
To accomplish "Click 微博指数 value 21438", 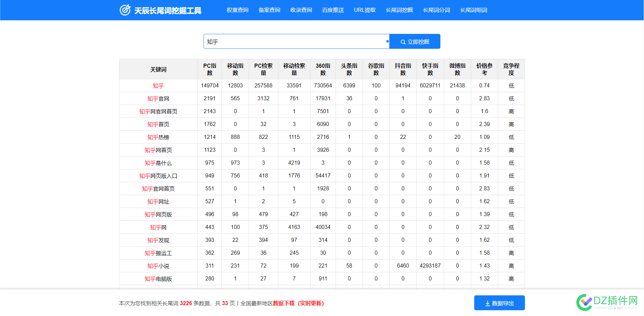I will point(457,86).
